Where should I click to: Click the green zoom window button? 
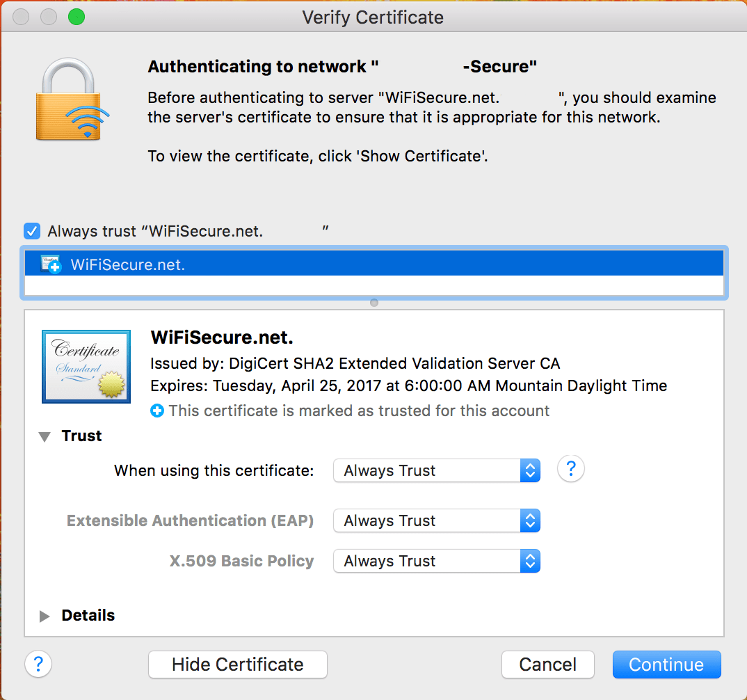[x=77, y=17]
